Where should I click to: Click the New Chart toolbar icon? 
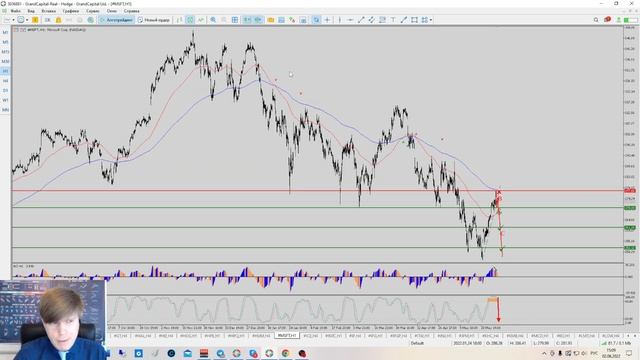coord(7,20)
